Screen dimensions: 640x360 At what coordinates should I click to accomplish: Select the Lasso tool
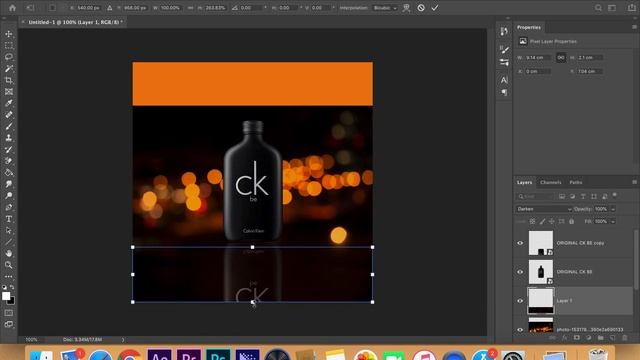[9, 57]
